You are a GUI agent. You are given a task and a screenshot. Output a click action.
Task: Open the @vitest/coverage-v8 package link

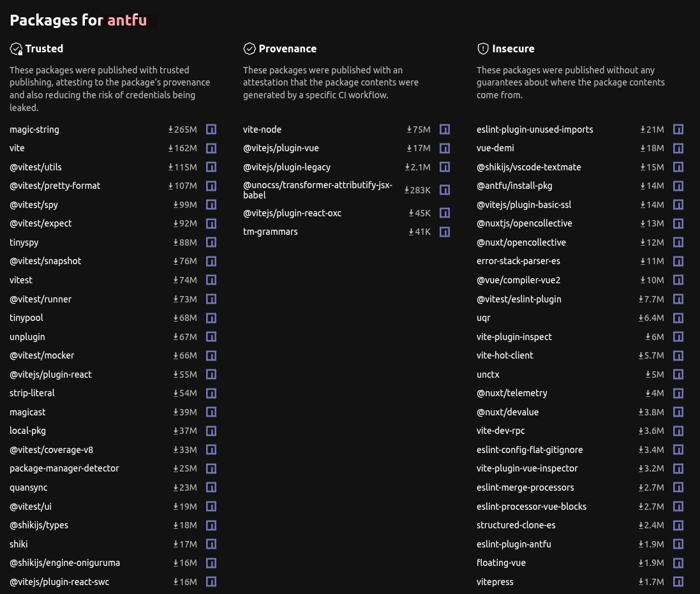tap(51, 450)
